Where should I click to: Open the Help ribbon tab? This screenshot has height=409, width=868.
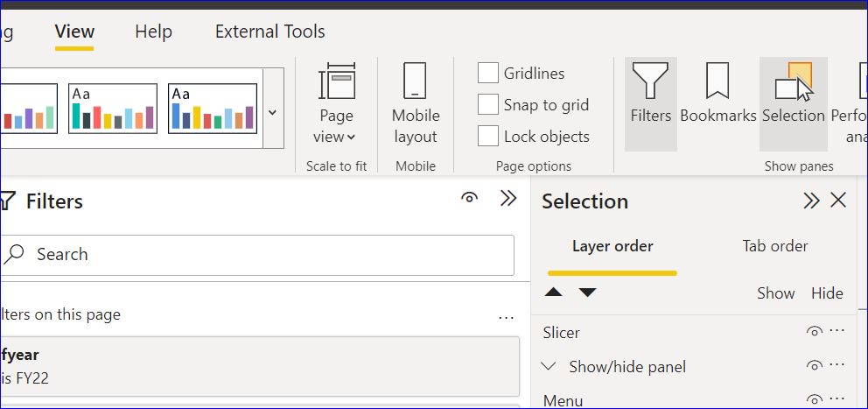coord(153,32)
